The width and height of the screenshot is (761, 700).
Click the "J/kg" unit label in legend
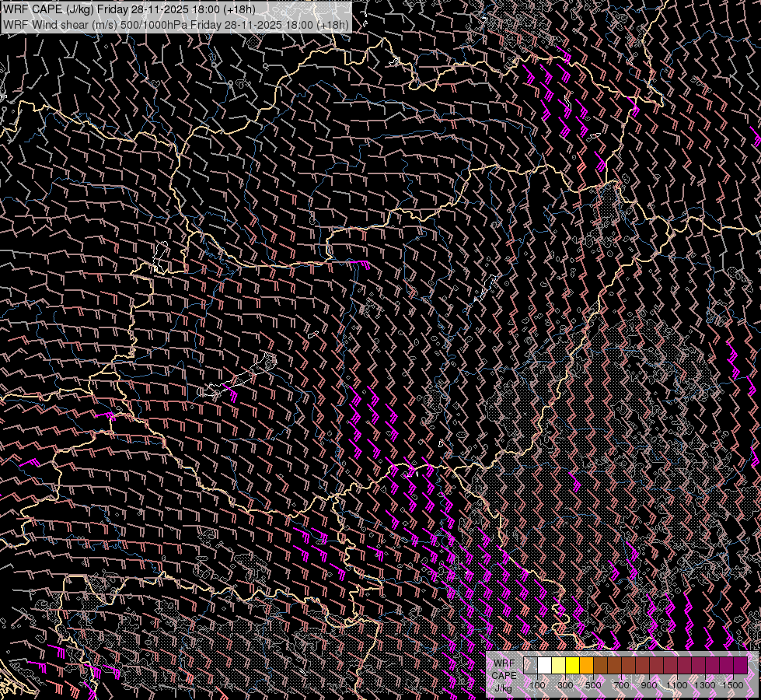[x=504, y=688]
